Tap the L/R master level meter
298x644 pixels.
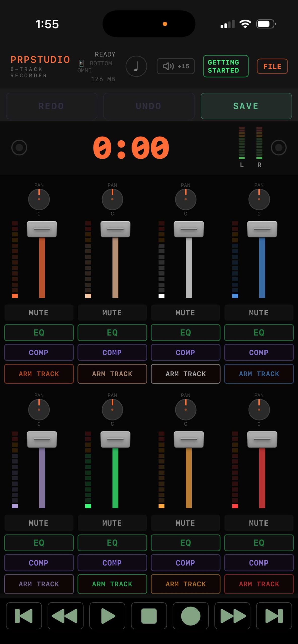pos(250,147)
